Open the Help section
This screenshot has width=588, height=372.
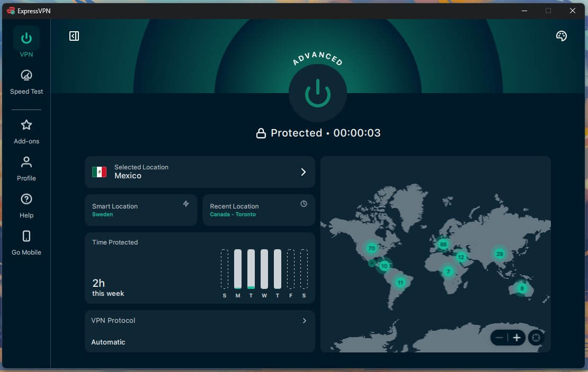[26, 206]
